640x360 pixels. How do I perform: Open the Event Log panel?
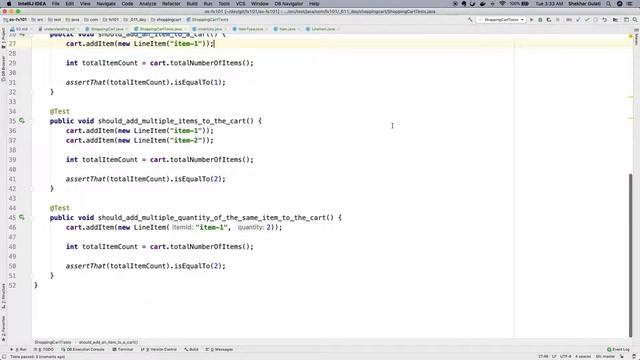pos(618,349)
